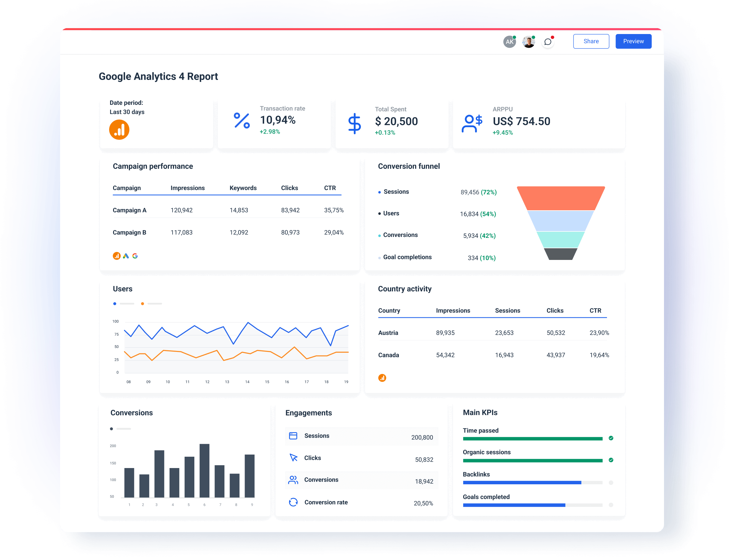
Task: Click the cursor icon beside Clicks in Engagements
Action: point(293,458)
